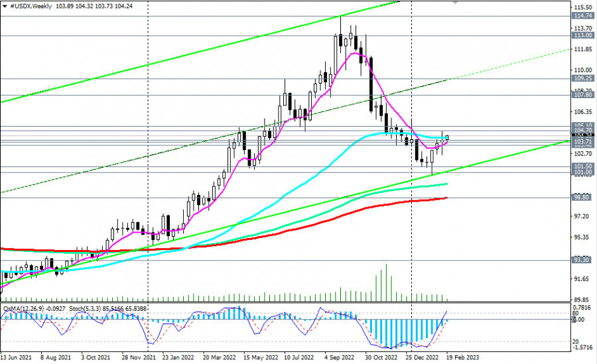Click the 109.25 price level label
The image size is (597, 364).
coord(582,78)
